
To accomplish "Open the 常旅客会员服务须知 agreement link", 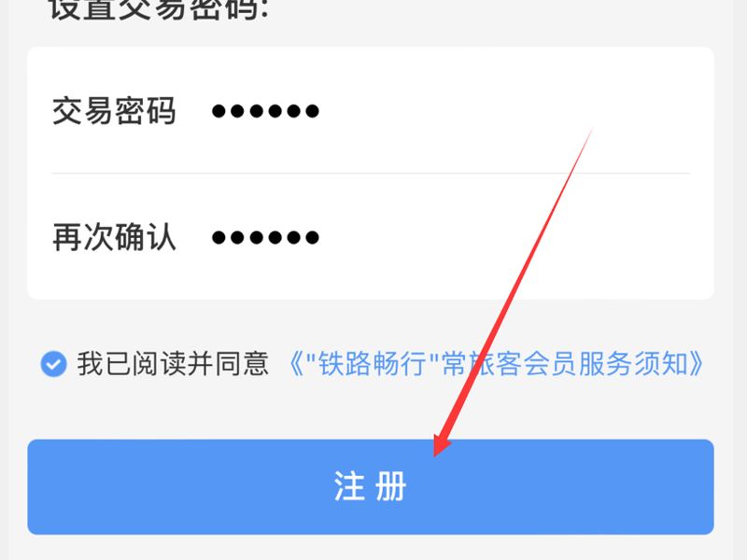I will (496, 364).
